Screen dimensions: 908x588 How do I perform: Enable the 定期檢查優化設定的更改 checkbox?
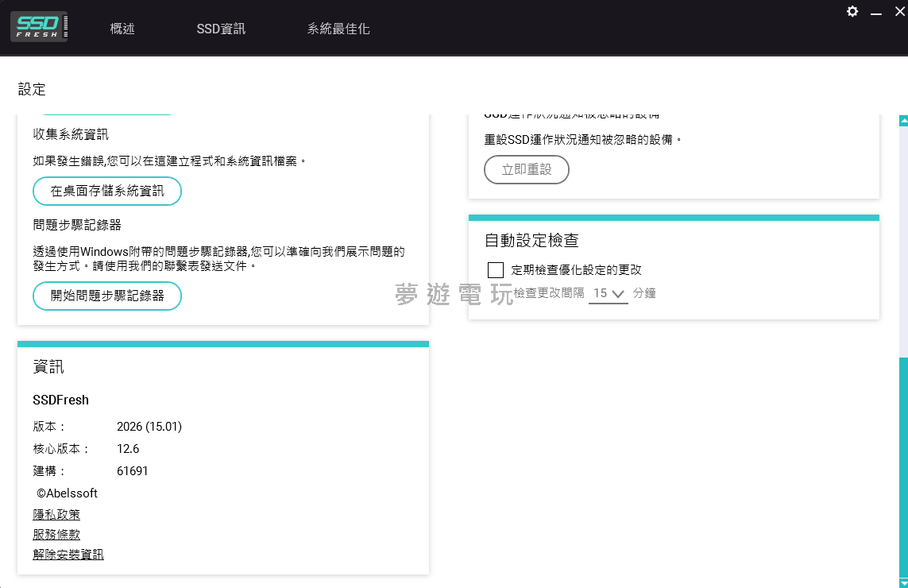[x=496, y=270]
